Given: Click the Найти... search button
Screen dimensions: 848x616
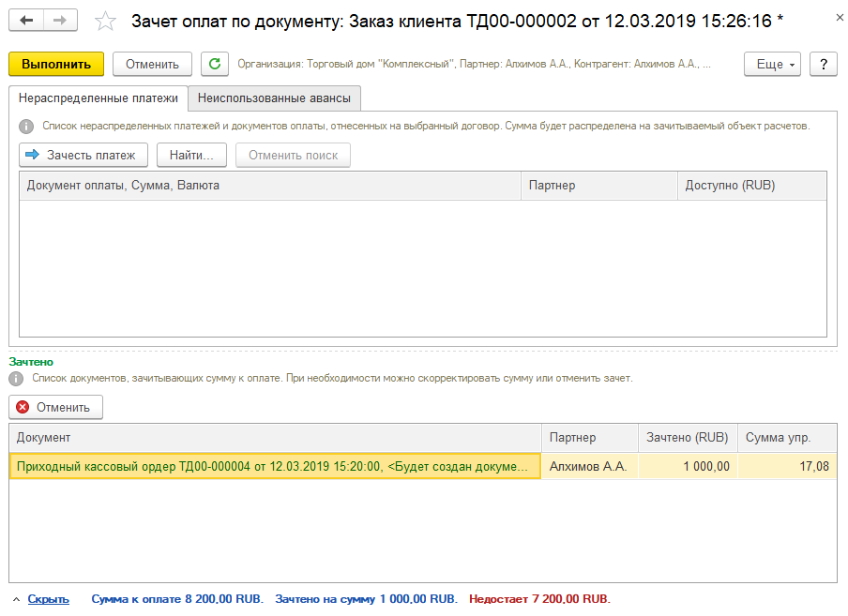Looking at the screenshot, I should pyautogui.click(x=191, y=155).
